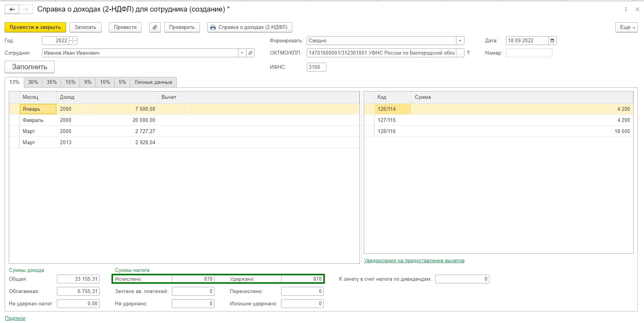The image size is (644, 323).
Task: Click the Излишне удержано field
Action: 302,304
